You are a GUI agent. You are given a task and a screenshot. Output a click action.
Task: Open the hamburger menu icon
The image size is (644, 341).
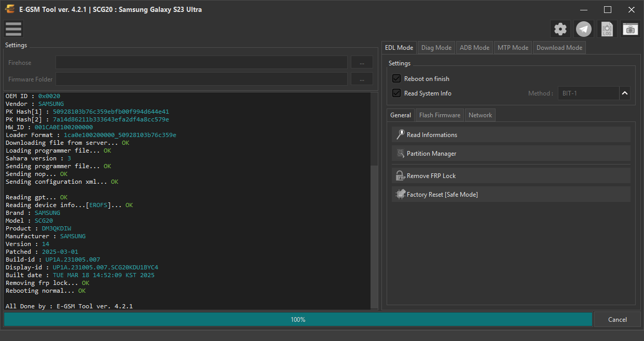coord(13,29)
